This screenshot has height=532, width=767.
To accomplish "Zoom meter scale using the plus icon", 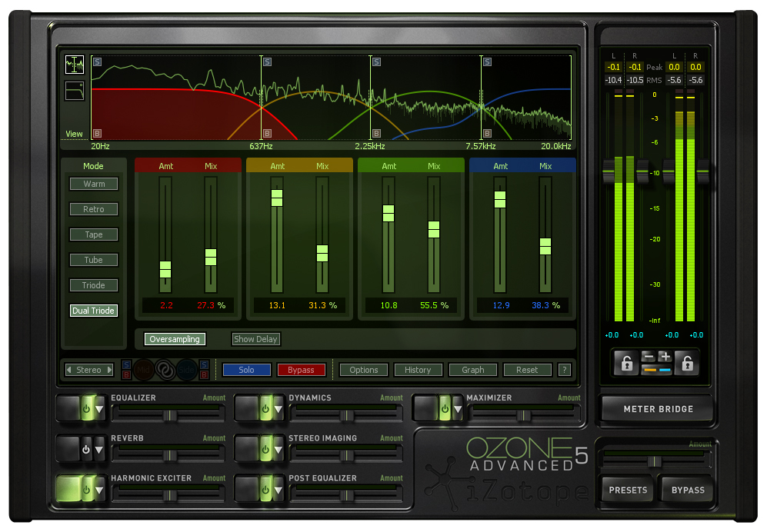I will pos(665,355).
